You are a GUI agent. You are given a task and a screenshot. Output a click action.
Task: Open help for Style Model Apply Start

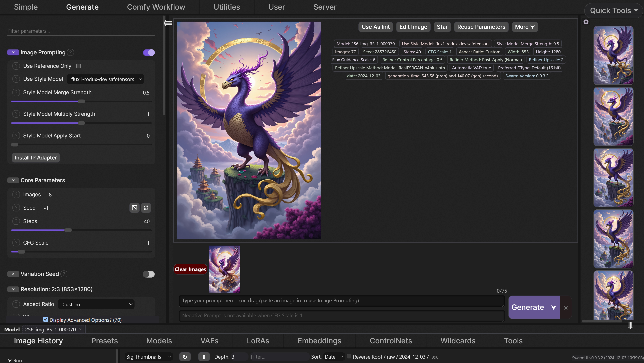[x=16, y=136]
